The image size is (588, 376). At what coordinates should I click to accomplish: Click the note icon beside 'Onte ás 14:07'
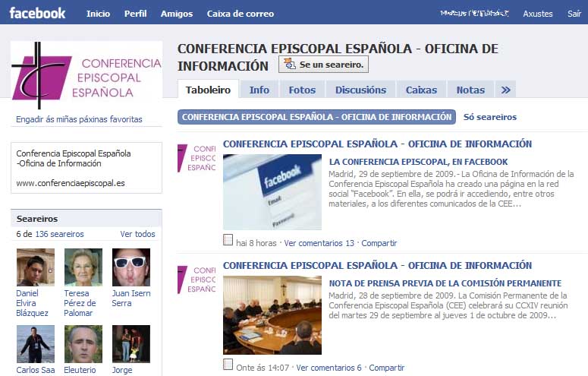pos(228,365)
